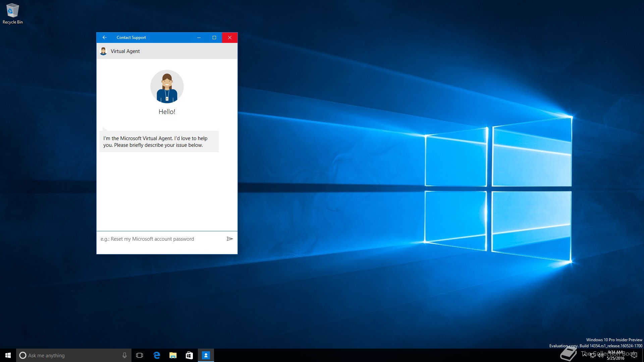This screenshot has height=362, width=644.
Task: Open the Action Center notifications icon
Action: click(x=634, y=355)
